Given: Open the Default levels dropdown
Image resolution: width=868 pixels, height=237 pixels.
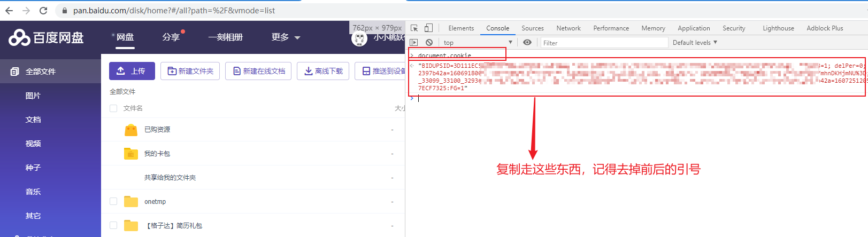Looking at the screenshot, I should pos(695,43).
